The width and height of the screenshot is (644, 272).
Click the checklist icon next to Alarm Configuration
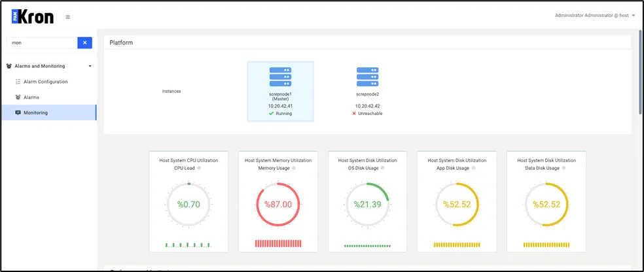tap(18, 82)
